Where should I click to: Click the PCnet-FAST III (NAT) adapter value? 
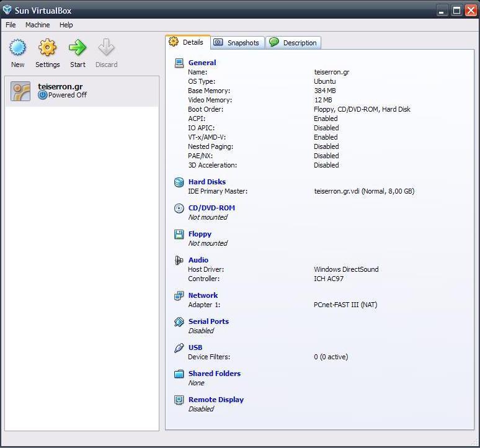tap(345, 305)
